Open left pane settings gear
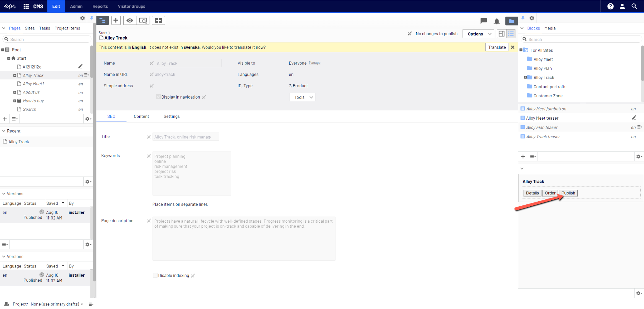644x309 pixels. (82, 18)
